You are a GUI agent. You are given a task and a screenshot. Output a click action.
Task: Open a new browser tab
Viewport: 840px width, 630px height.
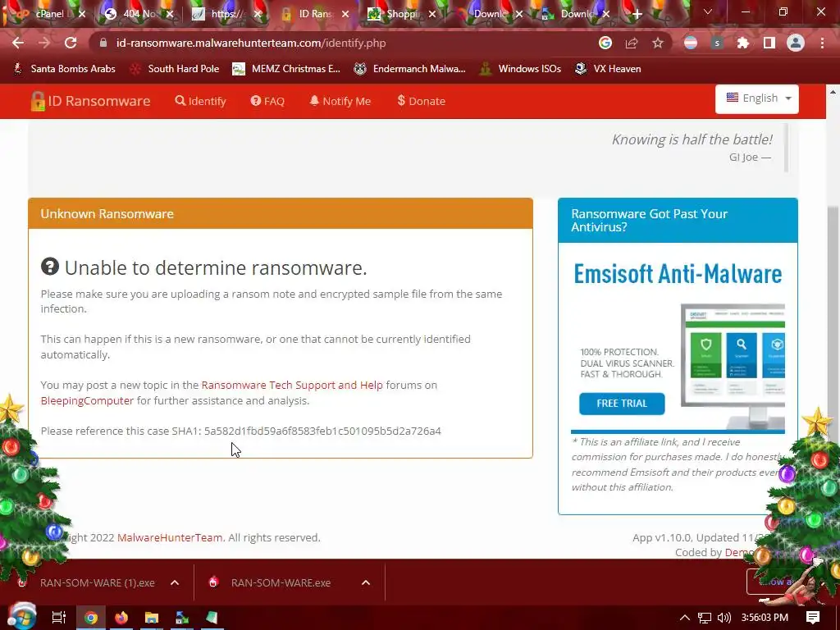click(637, 14)
